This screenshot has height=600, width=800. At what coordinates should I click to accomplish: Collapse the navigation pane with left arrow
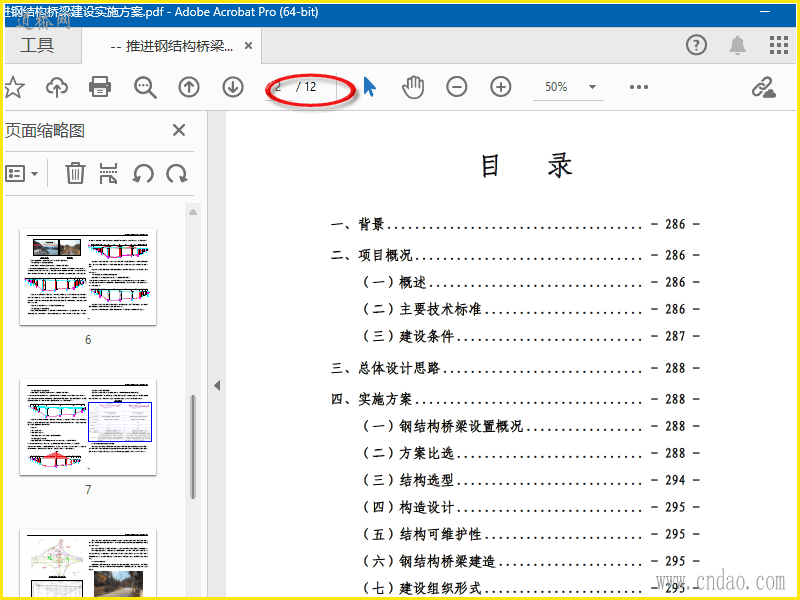pos(217,385)
